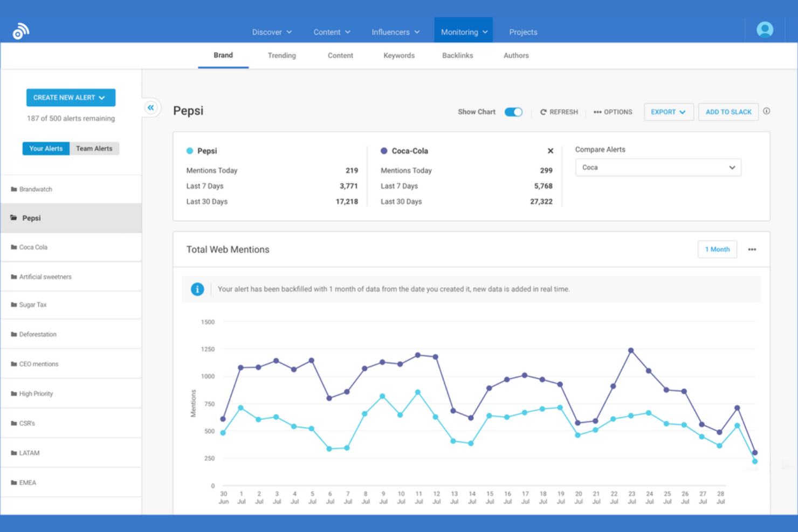Switch to the Trending tab

pyautogui.click(x=281, y=56)
